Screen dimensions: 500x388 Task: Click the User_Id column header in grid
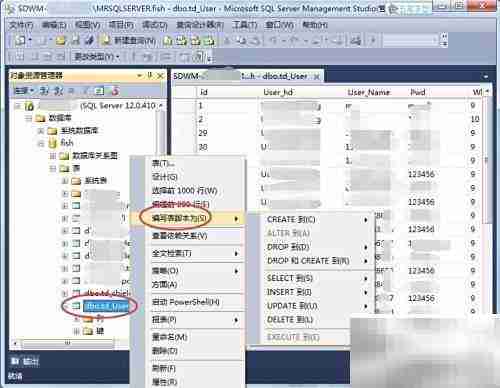[x=278, y=92]
